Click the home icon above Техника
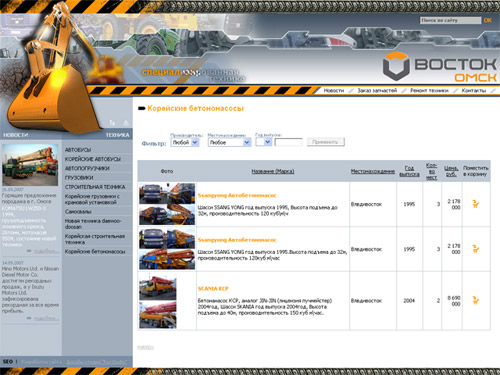The image size is (500, 375). [125, 123]
